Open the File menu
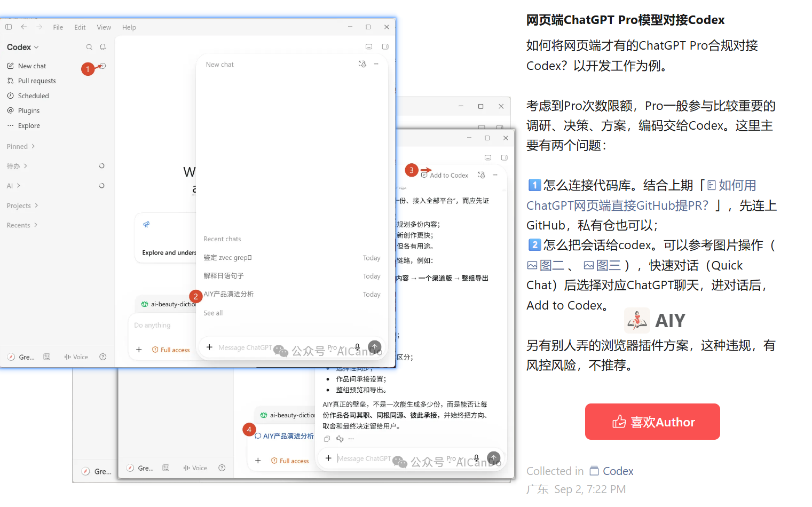The width and height of the screenshot is (812, 507). tap(58, 27)
